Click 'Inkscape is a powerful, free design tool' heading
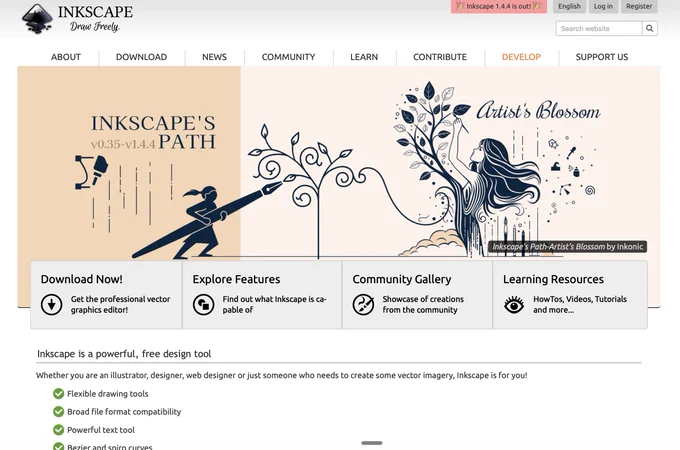Image resolution: width=680 pixels, height=450 pixels. [x=124, y=354]
